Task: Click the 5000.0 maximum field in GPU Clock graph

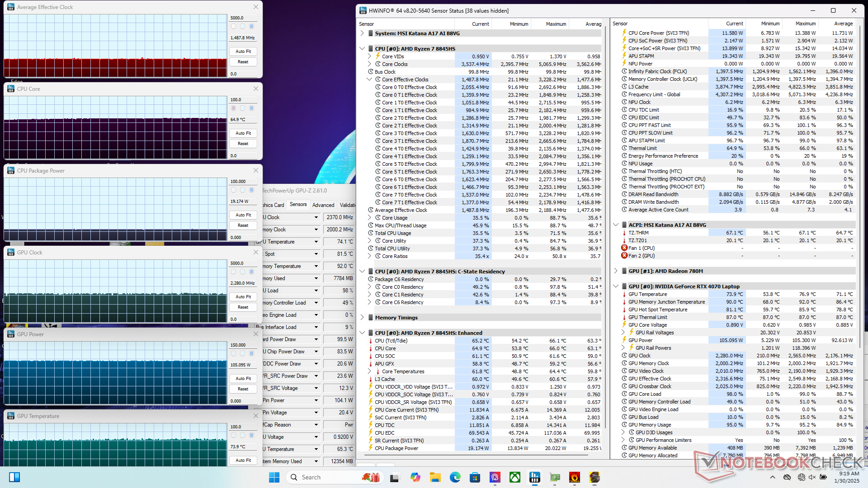Action: pyautogui.click(x=243, y=263)
